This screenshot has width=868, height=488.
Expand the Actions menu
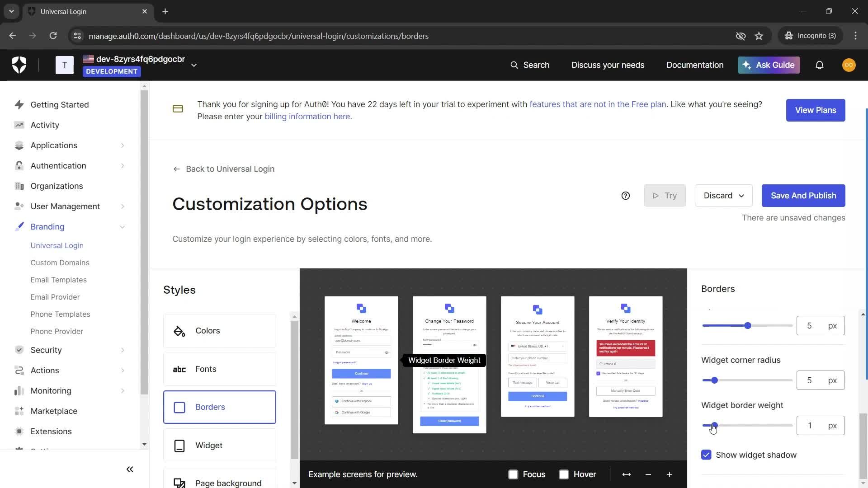point(123,371)
